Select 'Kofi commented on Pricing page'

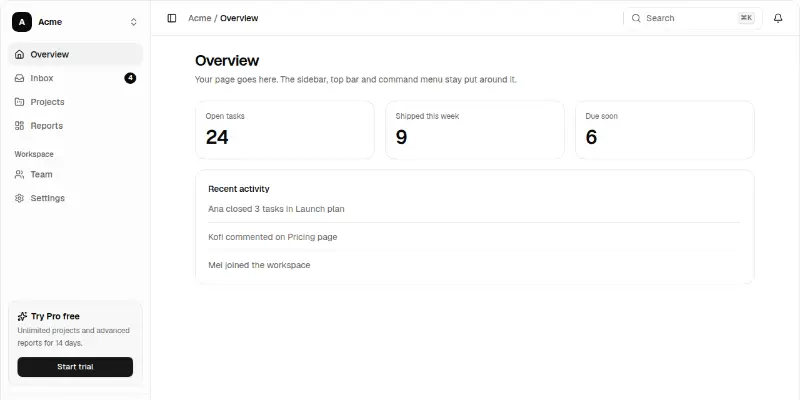pyautogui.click(x=272, y=237)
